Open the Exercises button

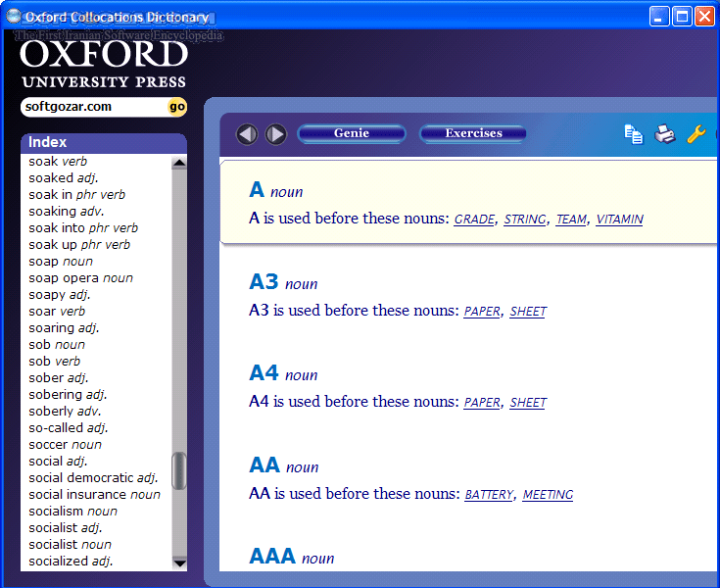click(473, 133)
